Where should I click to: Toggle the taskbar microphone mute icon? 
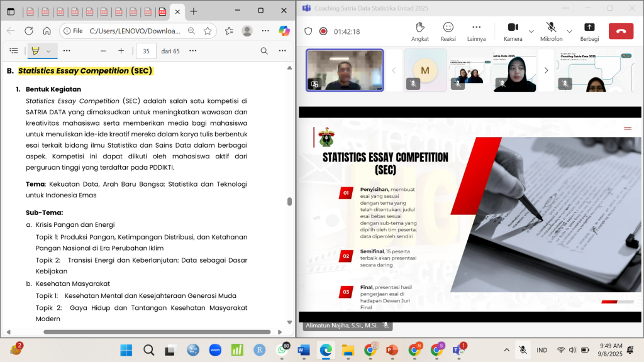click(523, 350)
